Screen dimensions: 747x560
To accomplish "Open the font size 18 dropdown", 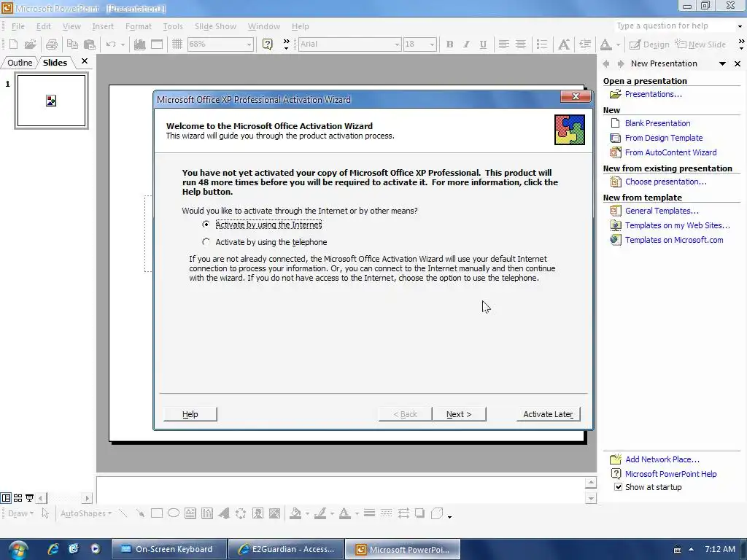I will coord(432,44).
